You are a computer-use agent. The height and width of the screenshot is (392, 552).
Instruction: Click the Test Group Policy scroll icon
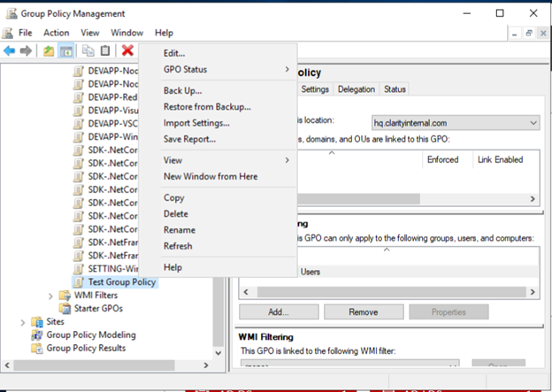pyautogui.click(x=79, y=282)
